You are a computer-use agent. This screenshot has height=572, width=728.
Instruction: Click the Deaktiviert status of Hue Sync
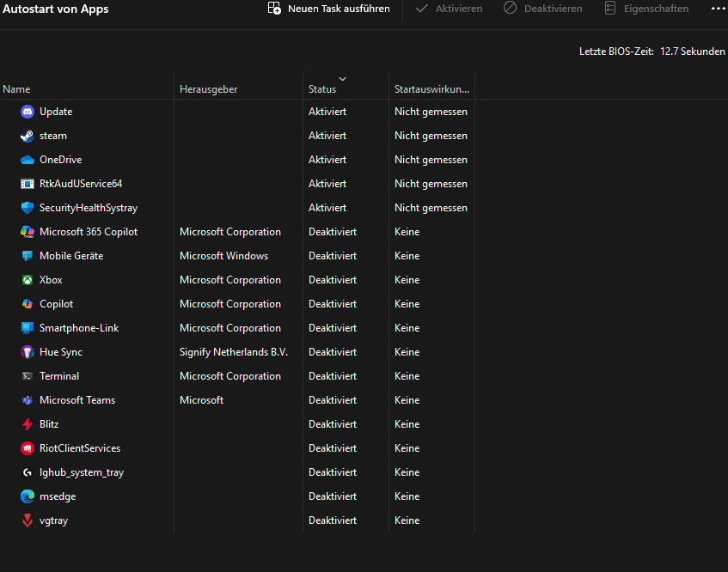[x=333, y=352]
